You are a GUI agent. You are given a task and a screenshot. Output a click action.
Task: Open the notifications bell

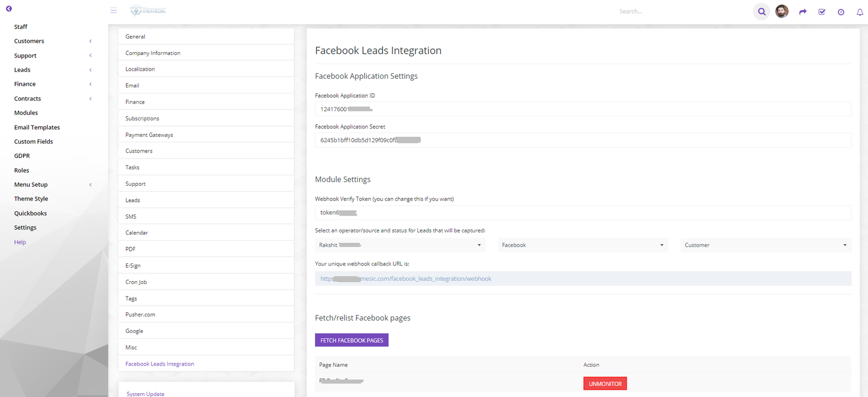click(x=860, y=12)
